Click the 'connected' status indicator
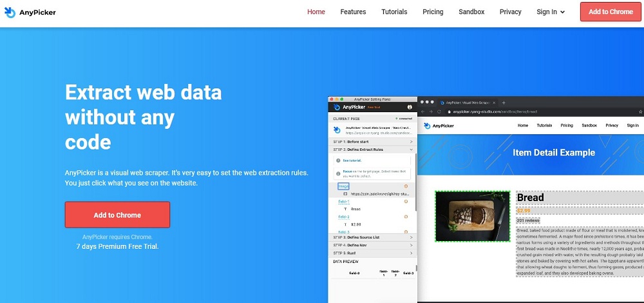Image resolution: width=644 pixels, height=303 pixels. pos(403,119)
